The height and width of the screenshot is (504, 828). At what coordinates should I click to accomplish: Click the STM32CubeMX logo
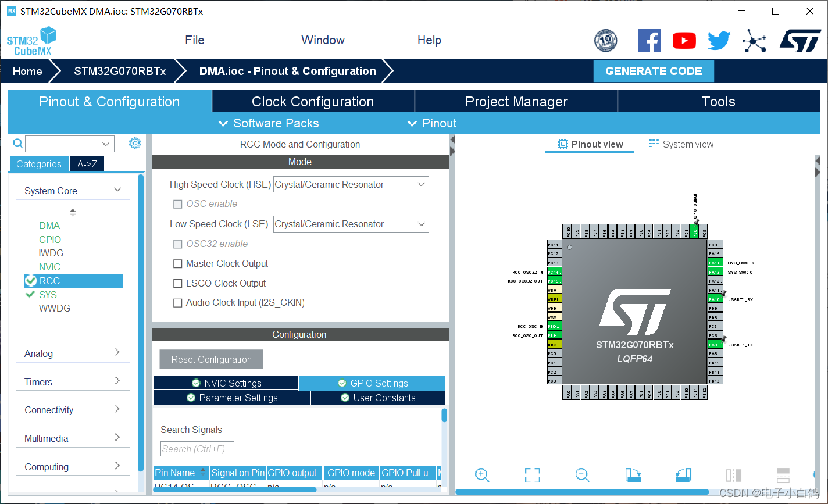tap(32, 42)
